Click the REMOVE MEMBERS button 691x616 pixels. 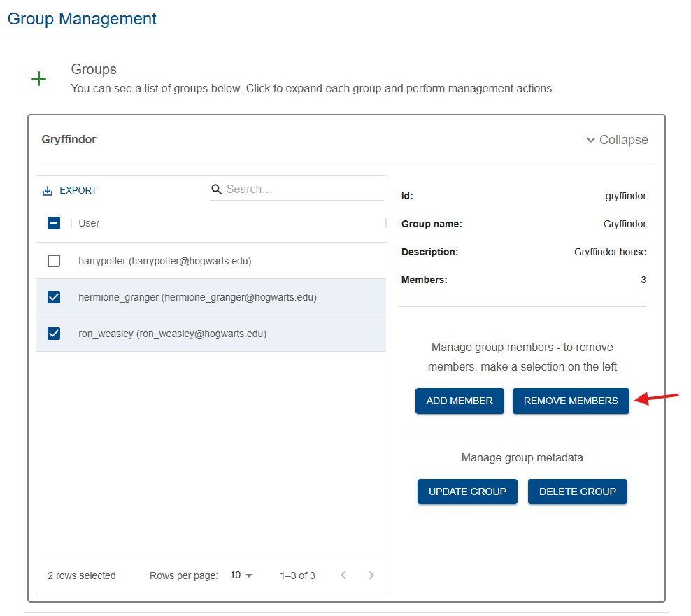pyautogui.click(x=571, y=401)
